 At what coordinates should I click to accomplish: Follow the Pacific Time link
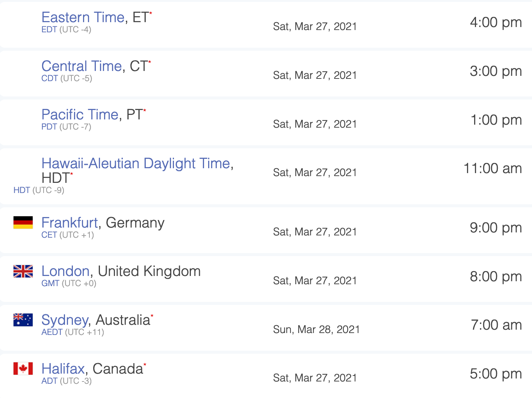click(x=80, y=115)
